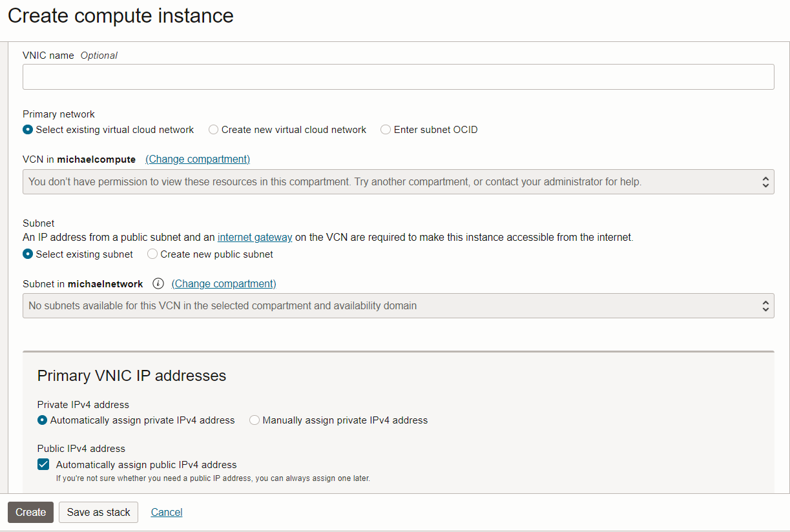Image resolution: width=790 pixels, height=532 pixels.
Task: Cancel the compute instance creation
Action: point(167,513)
